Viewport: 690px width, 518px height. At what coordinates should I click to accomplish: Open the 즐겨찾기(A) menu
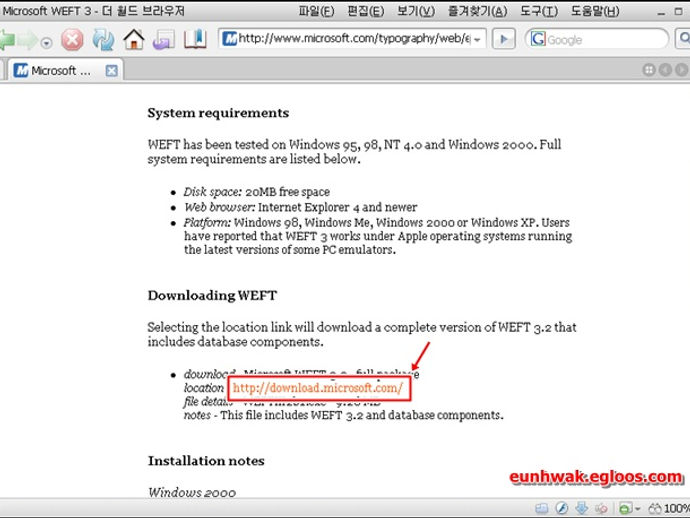[x=477, y=11]
